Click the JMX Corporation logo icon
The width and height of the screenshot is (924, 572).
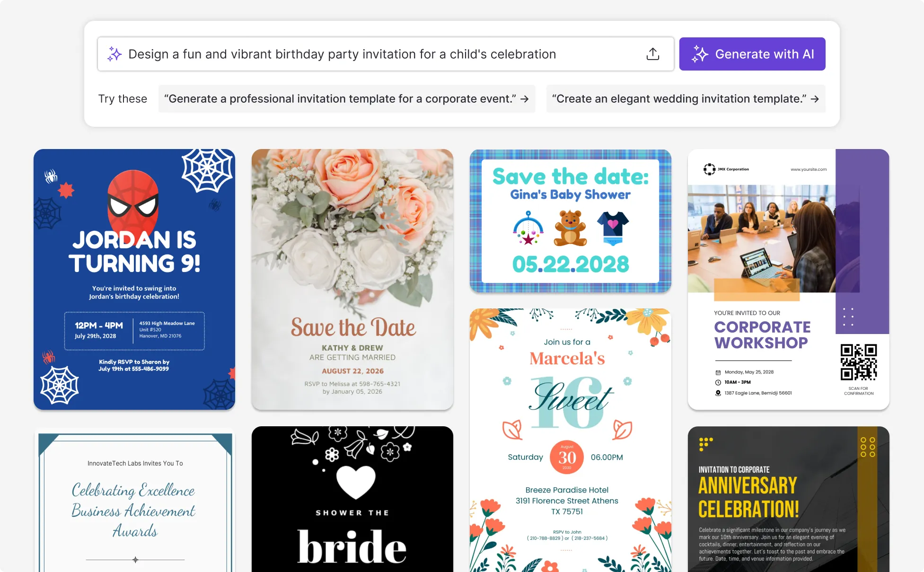tap(709, 169)
